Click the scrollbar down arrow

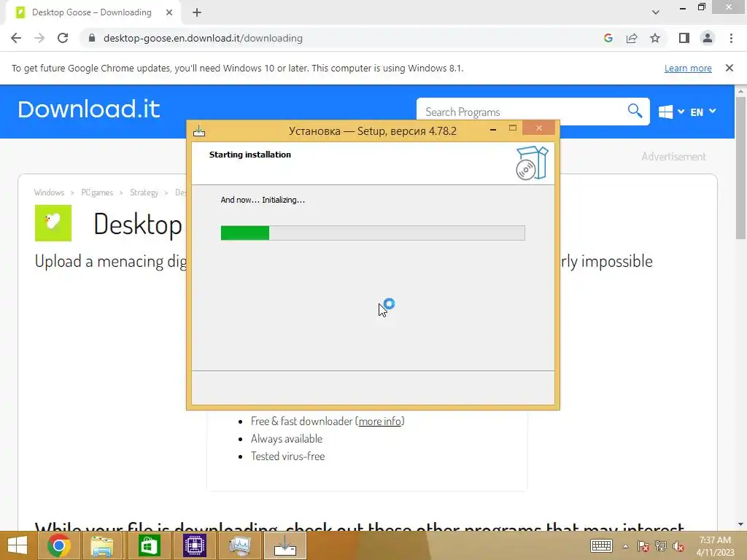point(740,524)
